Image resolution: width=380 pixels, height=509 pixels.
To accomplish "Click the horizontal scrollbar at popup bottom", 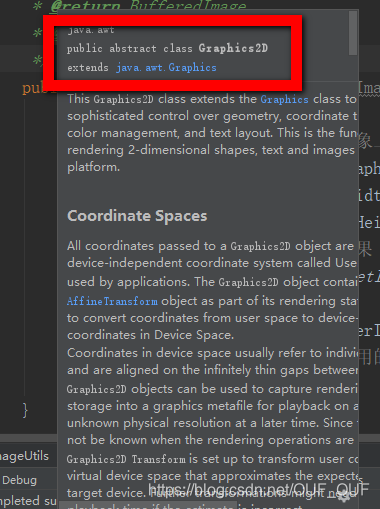I will [x=150, y=505].
